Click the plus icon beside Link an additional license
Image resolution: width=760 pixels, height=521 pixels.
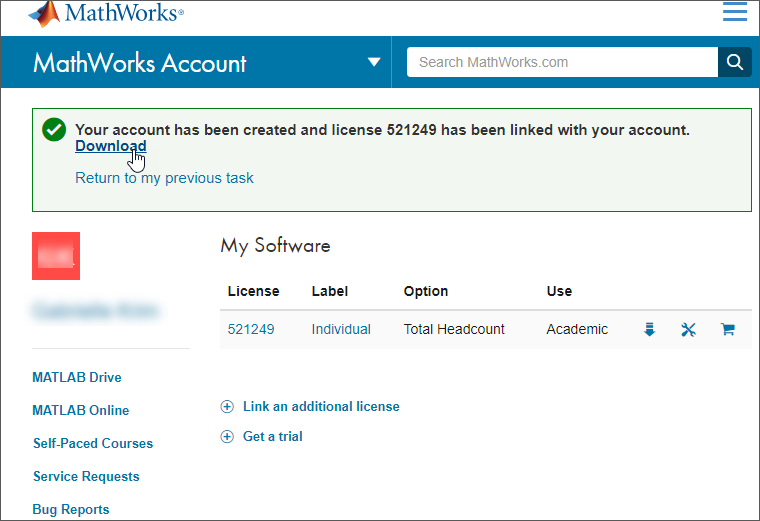pos(227,407)
